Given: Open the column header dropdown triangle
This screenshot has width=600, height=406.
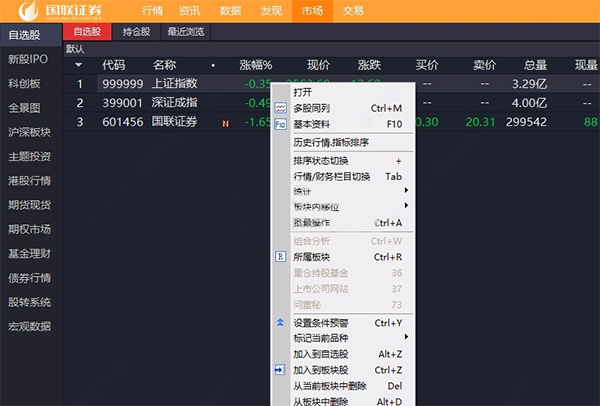Looking at the screenshot, I should coord(78,65).
